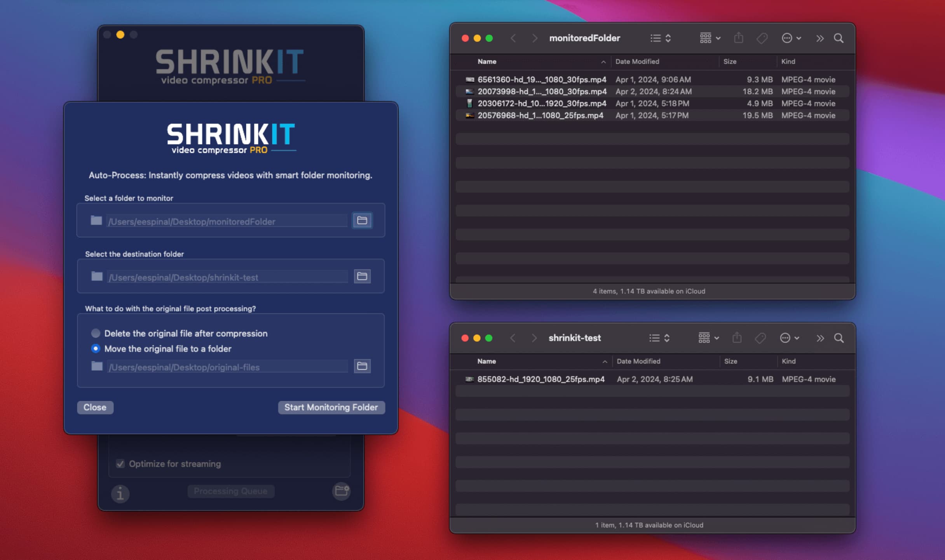Open the list view sort control in monitoredFolder
Screen dimensions: 945x560
(660, 38)
